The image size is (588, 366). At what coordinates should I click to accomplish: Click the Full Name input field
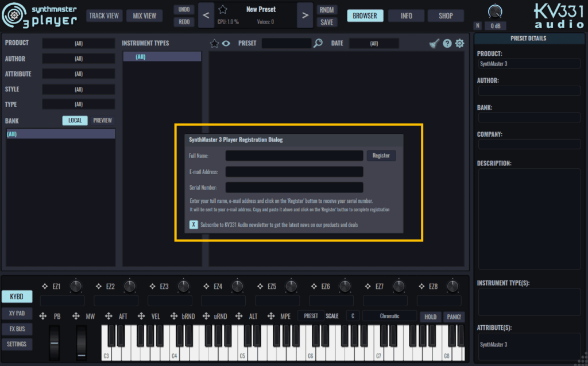294,155
